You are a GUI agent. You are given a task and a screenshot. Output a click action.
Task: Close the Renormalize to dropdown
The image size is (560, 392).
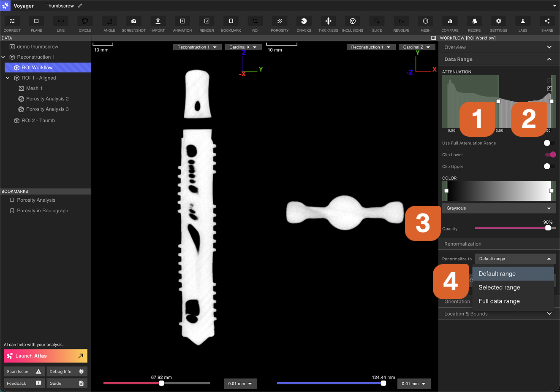tap(515, 259)
